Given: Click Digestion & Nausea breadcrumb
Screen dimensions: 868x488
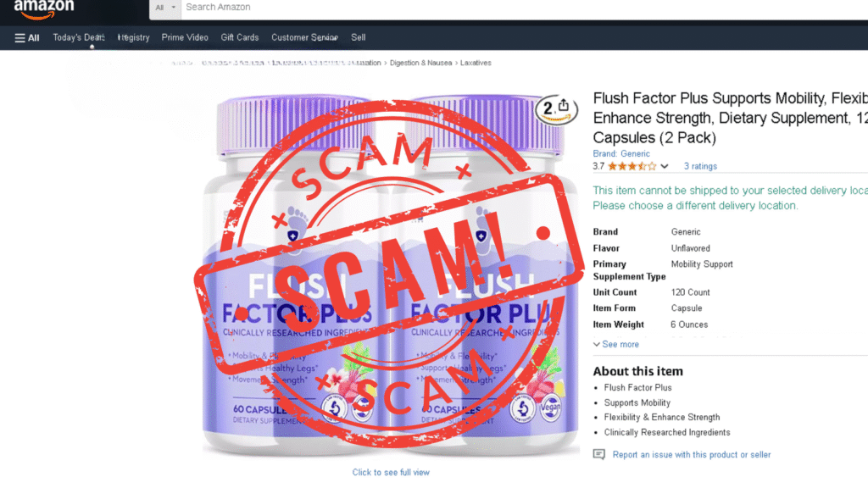Looking at the screenshot, I should 420,63.
